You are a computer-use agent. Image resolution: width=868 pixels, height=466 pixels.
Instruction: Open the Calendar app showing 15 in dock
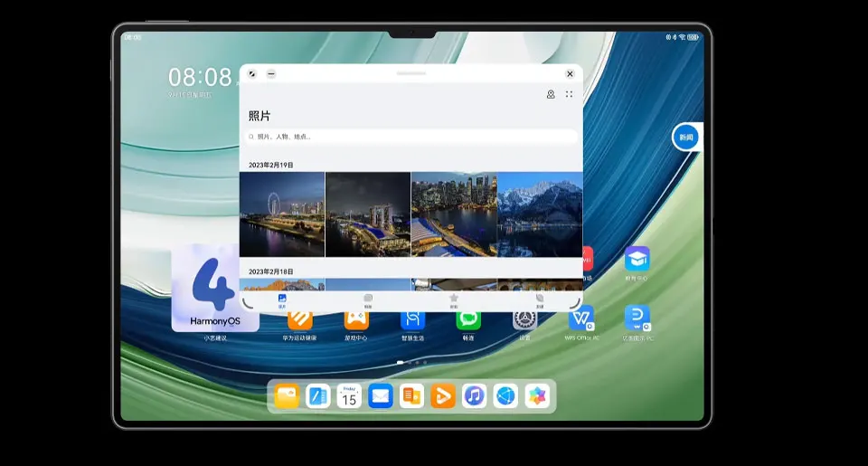(349, 396)
